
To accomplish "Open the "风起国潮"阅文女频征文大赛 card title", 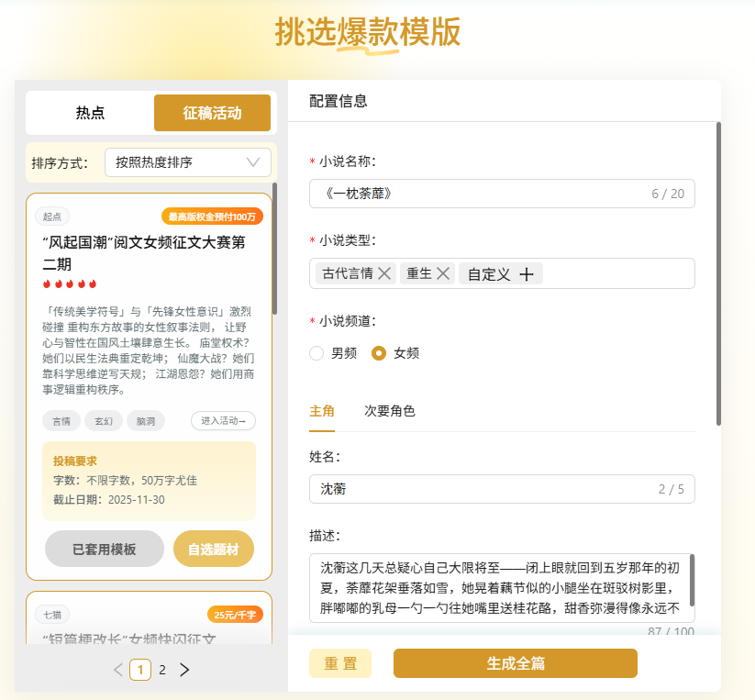I will (x=144, y=252).
